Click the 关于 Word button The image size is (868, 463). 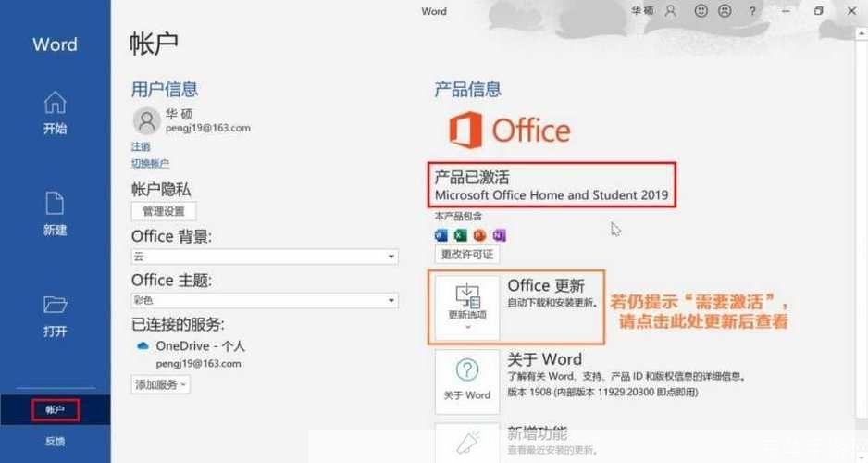(467, 382)
